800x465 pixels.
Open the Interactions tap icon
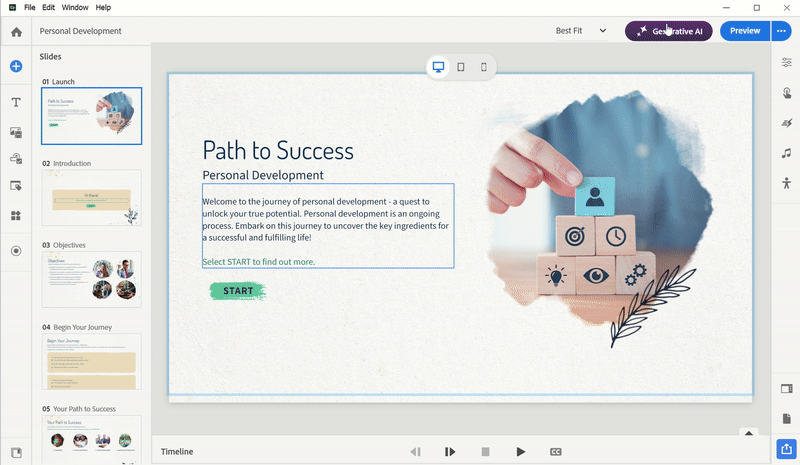pos(787,93)
